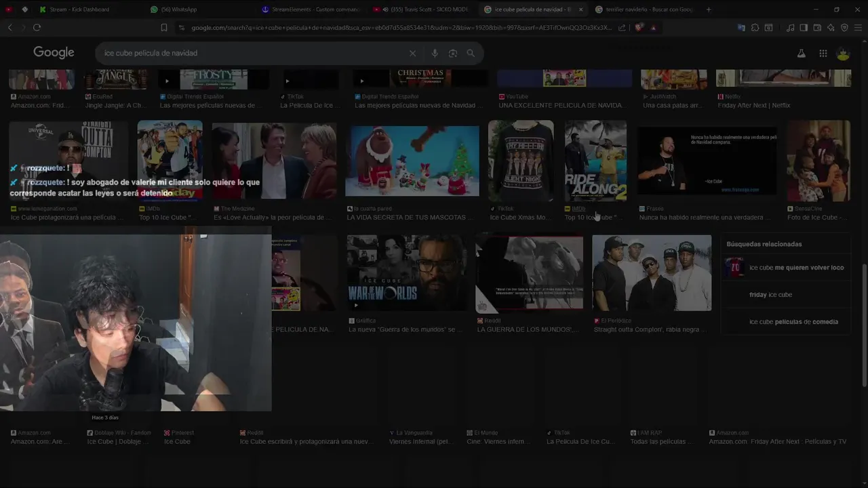Open the Google apps grid
Image resolution: width=868 pixels, height=488 pixels.
[823, 54]
